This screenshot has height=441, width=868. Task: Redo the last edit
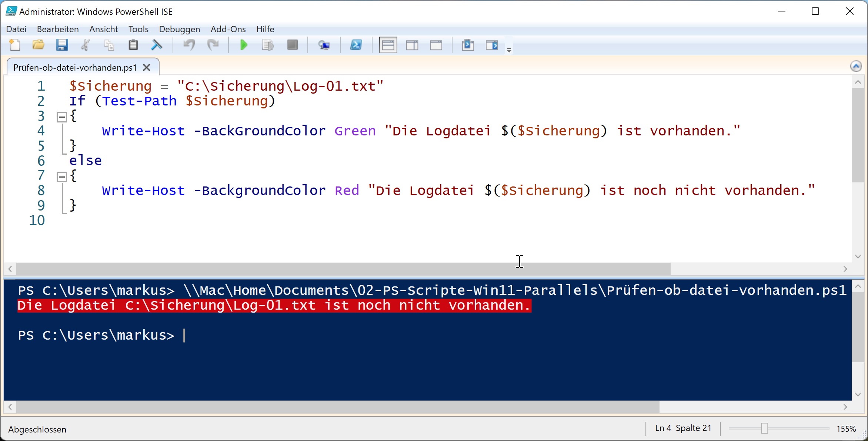pos(213,45)
